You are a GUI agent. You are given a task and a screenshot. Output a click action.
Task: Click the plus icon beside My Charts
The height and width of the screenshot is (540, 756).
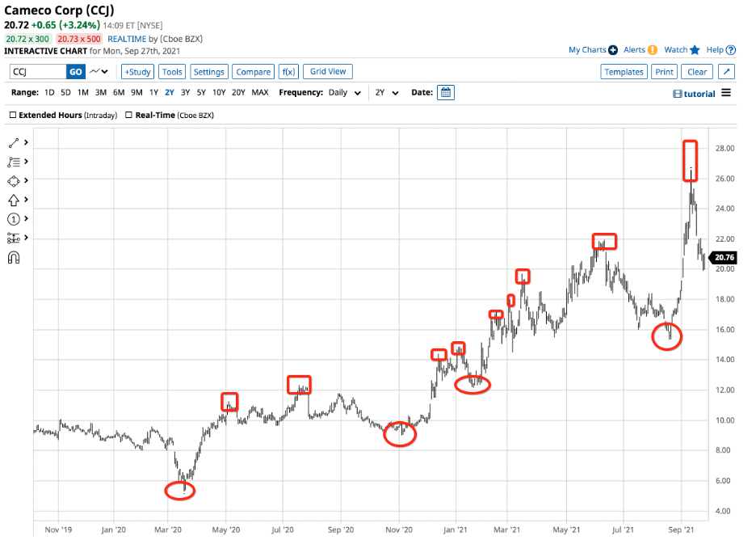(613, 49)
